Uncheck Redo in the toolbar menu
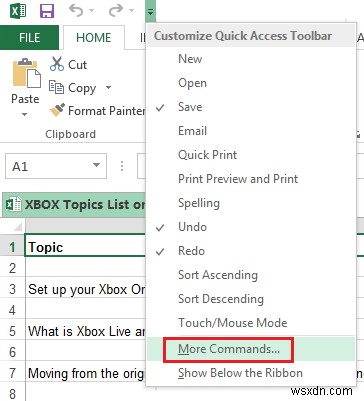 251,251
